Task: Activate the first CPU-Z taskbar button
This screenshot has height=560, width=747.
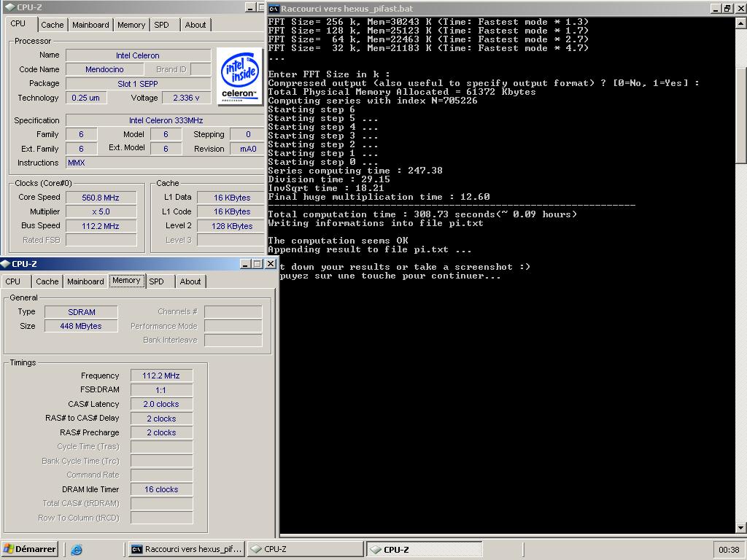Action: tap(306, 549)
